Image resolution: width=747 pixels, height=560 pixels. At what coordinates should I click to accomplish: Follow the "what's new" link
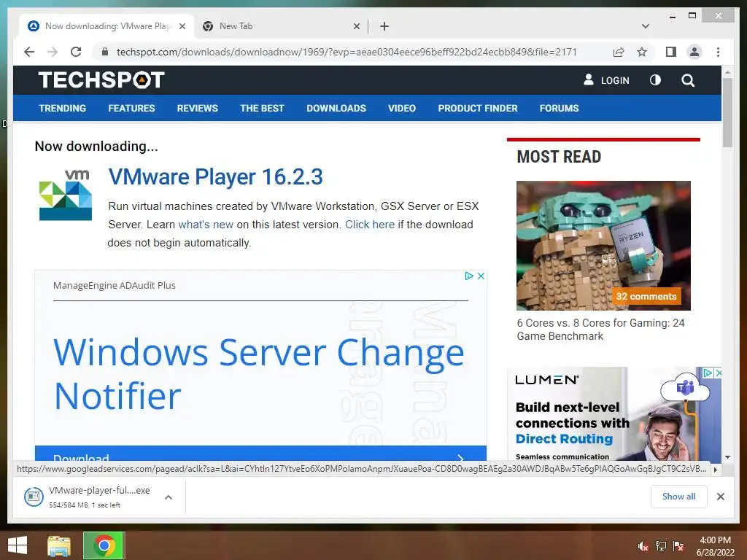point(206,225)
